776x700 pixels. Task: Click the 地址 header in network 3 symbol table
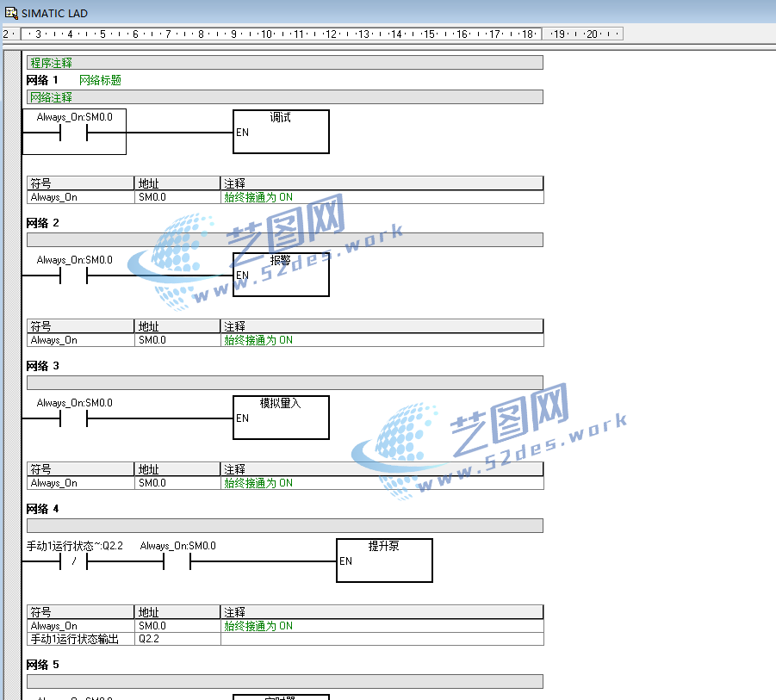click(177, 469)
